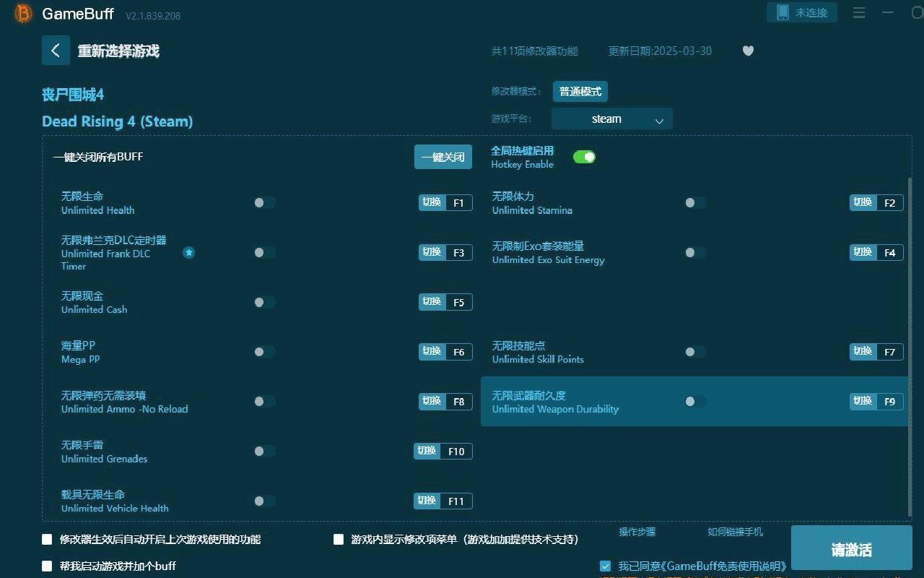The height and width of the screenshot is (578, 924).
Task: Click 切换 hotkey button for F5
Action: tap(432, 302)
